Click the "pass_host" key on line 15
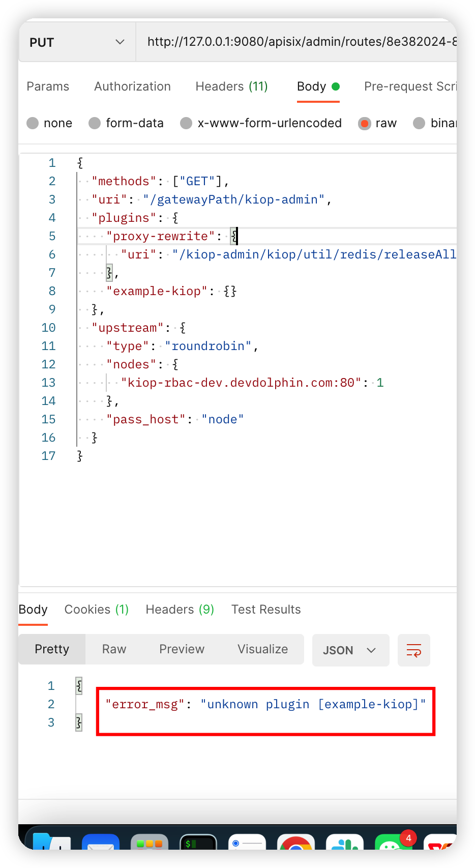 (x=146, y=419)
